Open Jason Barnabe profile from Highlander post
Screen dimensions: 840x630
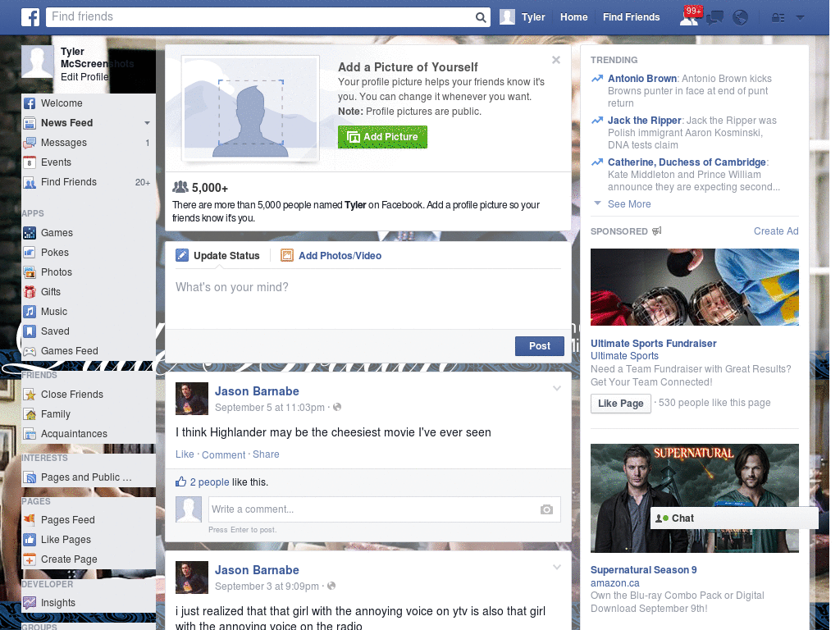[257, 391]
